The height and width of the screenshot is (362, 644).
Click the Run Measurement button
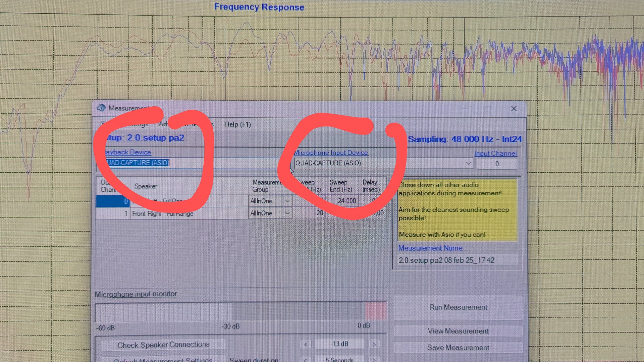[x=458, y=307]
